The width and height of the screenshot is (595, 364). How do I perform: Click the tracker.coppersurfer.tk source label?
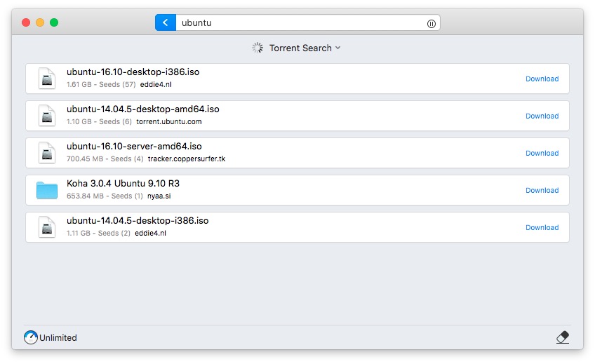click(x=186, y=159)
